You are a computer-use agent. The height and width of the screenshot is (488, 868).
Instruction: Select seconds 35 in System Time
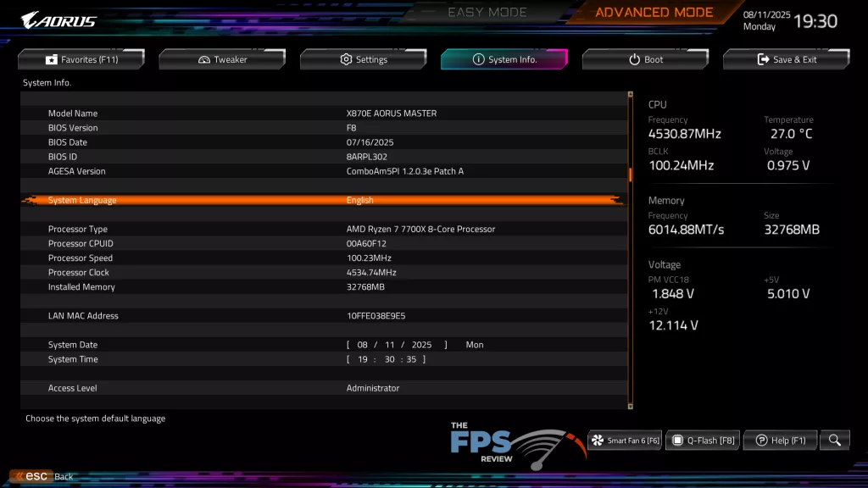click(x=411, y=359)
